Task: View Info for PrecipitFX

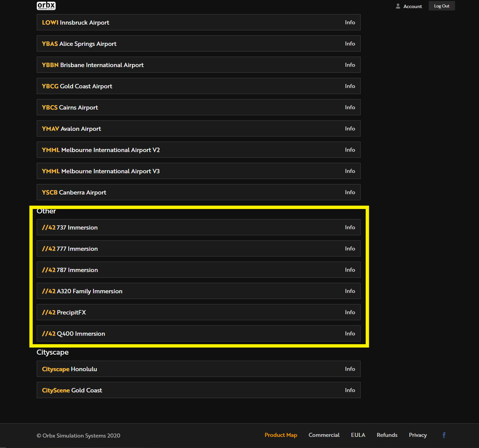Action: pyautogui.click(x=350, y=312)
